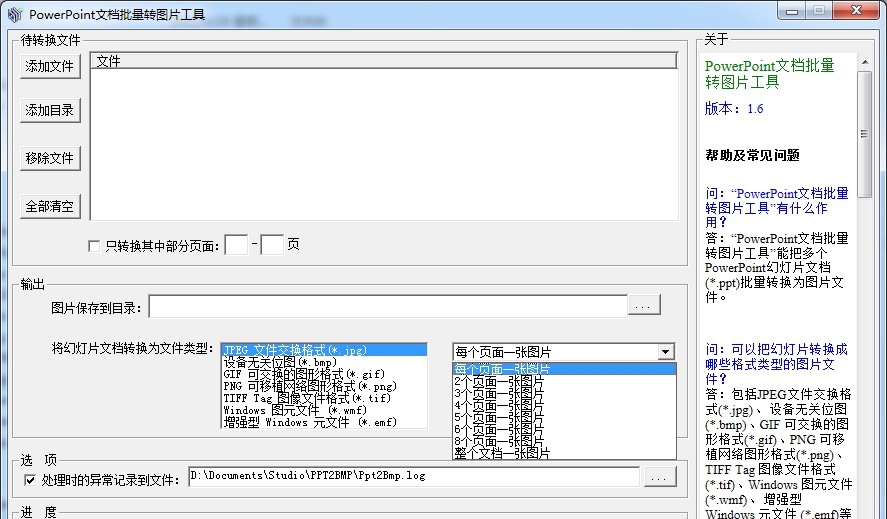The width and height of the screenshot is (887, 519).
Task: Click question about 有什么作用
Action: [x=777, y=208]
